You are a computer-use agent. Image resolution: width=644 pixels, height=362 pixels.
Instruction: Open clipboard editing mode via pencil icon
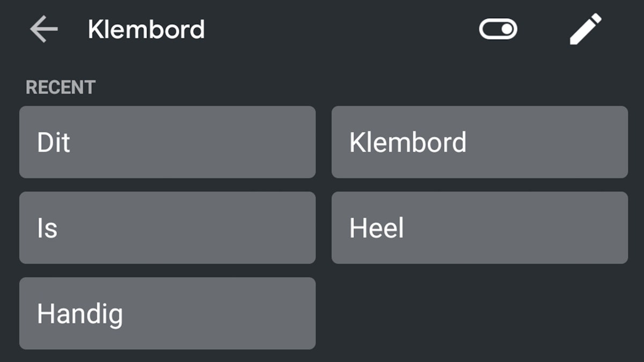[586, 29]
